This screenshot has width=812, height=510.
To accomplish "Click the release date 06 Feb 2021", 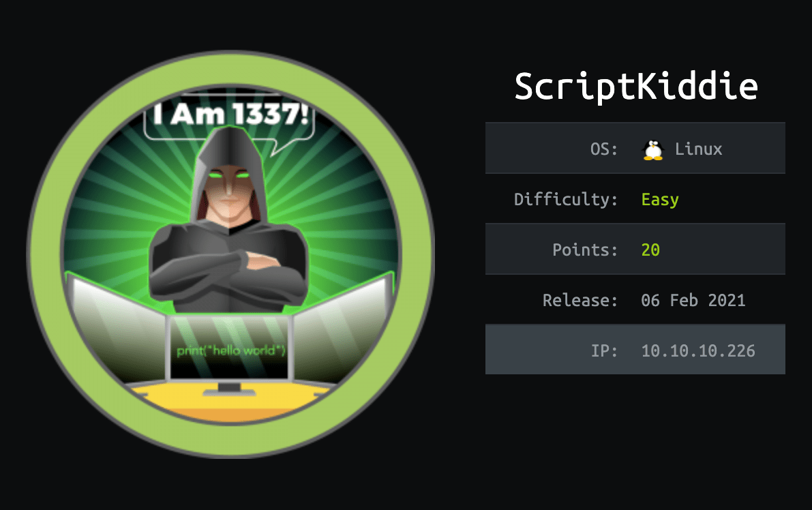I will pos(693,300).
